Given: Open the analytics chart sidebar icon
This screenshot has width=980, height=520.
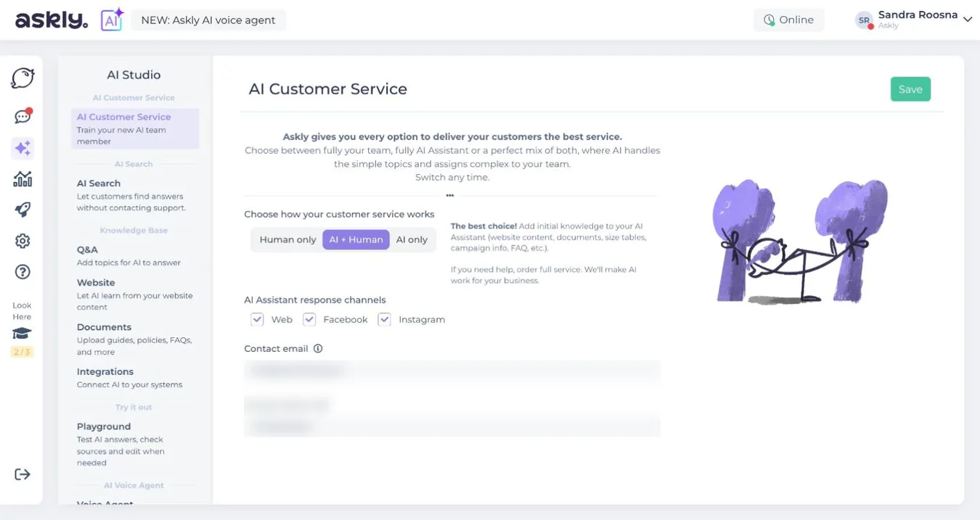Looking at the screenshot, I should point(23,179).
